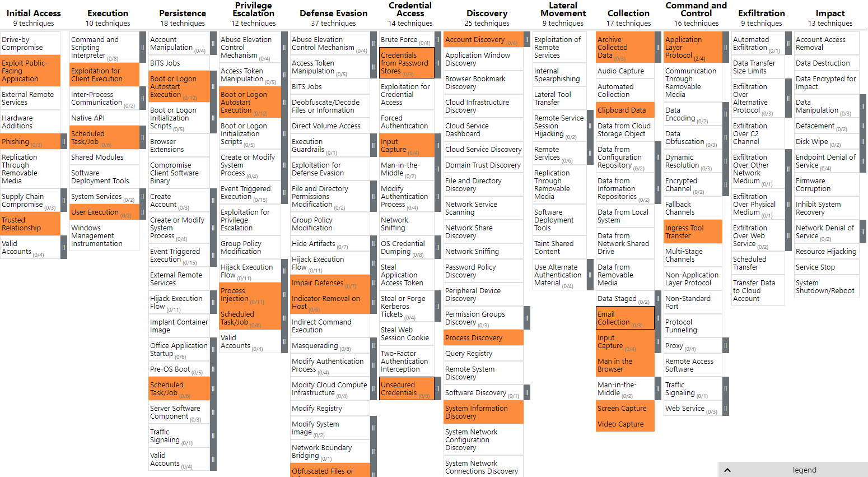Expand Automated Exfiltration sub-techniques handle
Screen dimensions: 868x477
click(x=788, y=43)
